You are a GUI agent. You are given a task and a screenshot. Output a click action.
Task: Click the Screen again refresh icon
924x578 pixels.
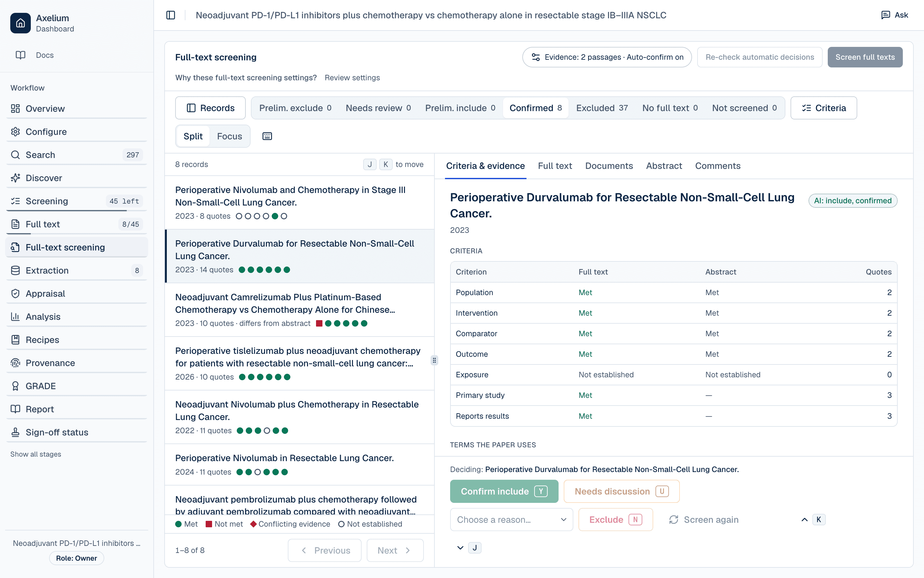pyautogui.click(x=673, y=520)
